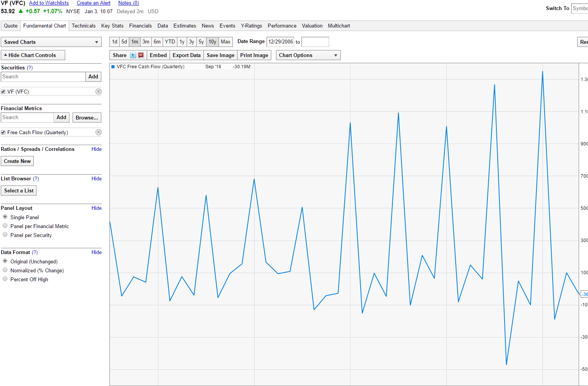Remove VF (VFC) security with X icon
Screen dimensions: 588x386
99,92
